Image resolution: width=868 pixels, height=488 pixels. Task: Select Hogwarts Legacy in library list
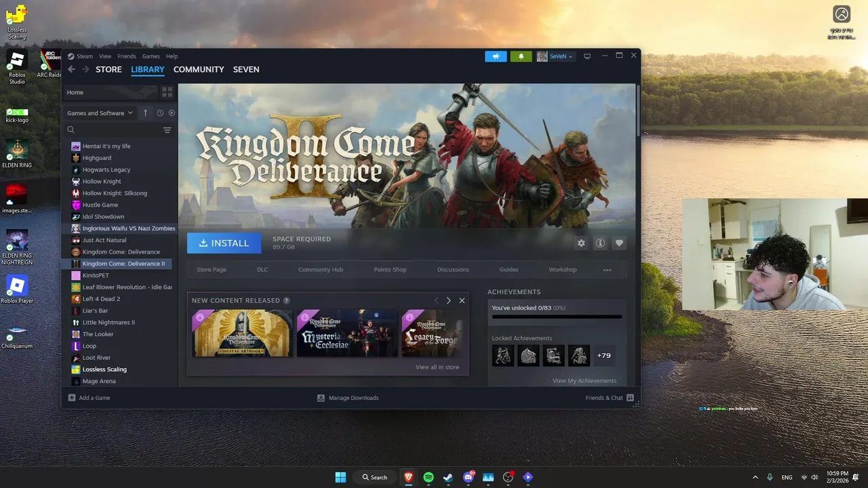click(106, 169)
